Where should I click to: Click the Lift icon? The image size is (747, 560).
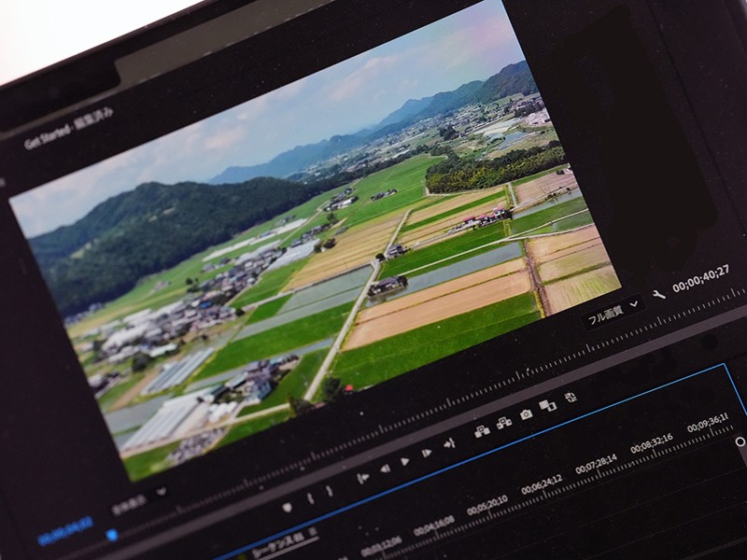[x=482, y=430]
